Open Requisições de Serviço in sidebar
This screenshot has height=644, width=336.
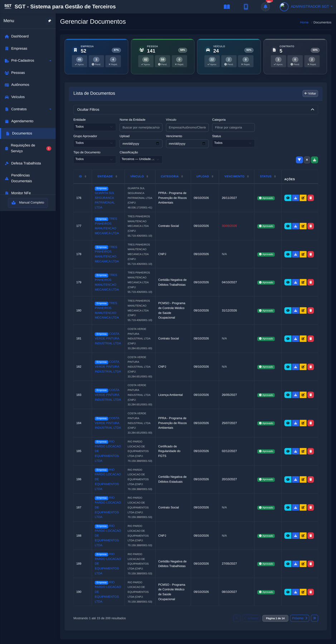28,148
